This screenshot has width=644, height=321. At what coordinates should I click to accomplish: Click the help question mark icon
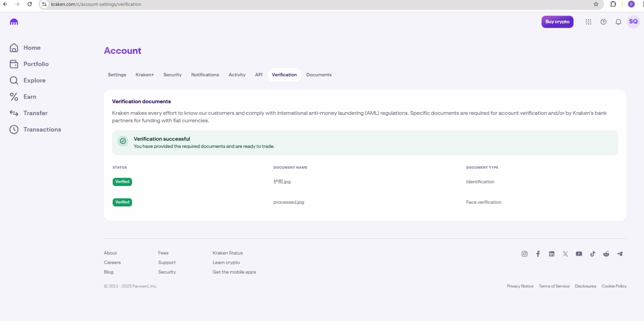pos(603,22)
